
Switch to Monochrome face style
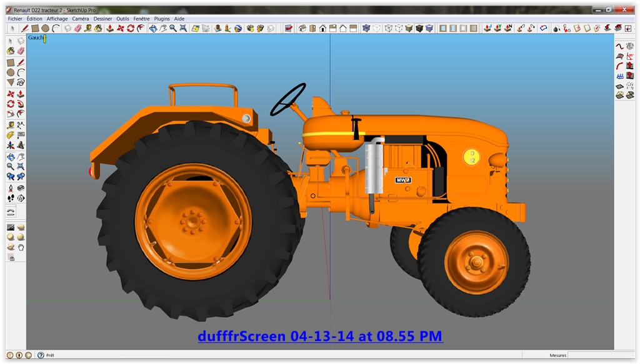point(429,28)
